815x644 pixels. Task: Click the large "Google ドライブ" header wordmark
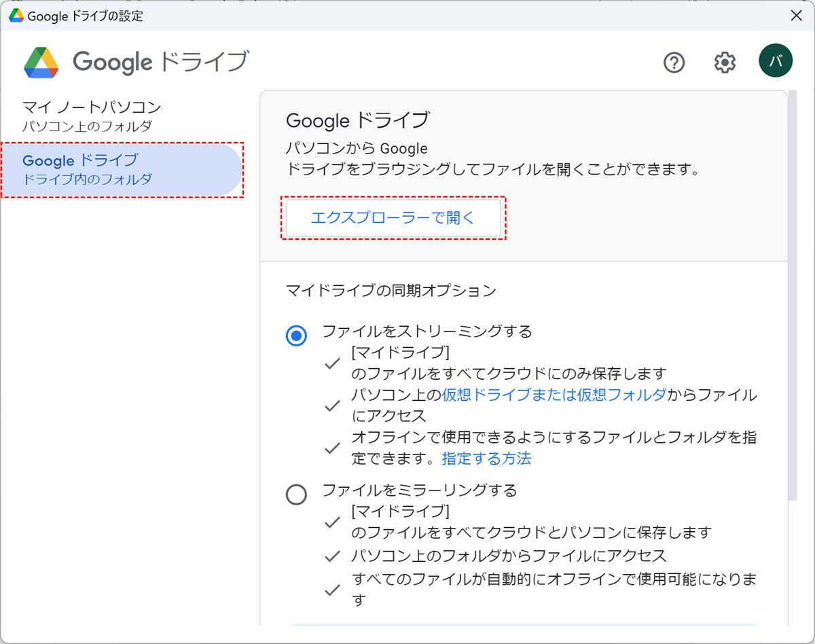tap(161, 62)
